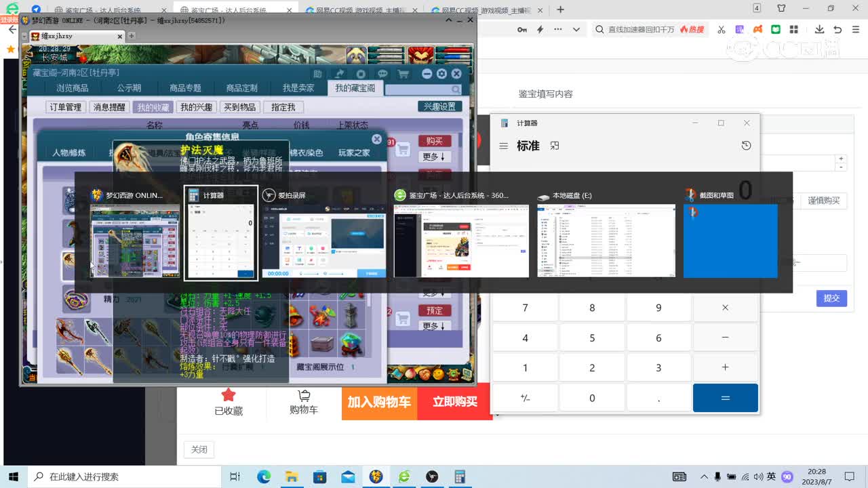
Task: Click the browser downloads icon
Action: (819, 29)
